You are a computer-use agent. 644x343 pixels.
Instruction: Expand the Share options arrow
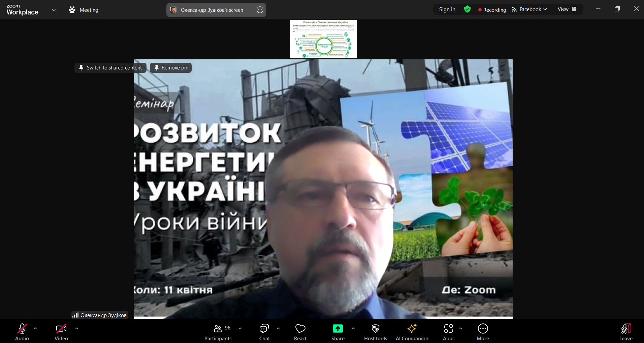click(353, 328)
